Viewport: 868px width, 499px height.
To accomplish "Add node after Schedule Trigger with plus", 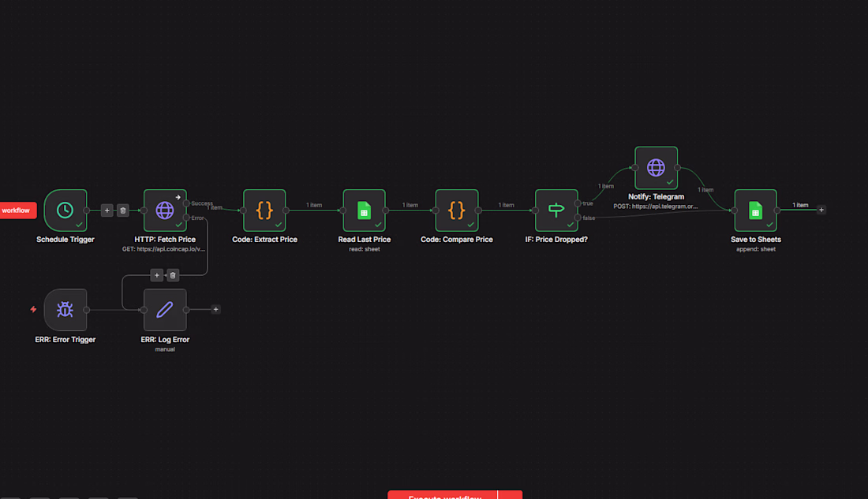I will coord(107,210).
